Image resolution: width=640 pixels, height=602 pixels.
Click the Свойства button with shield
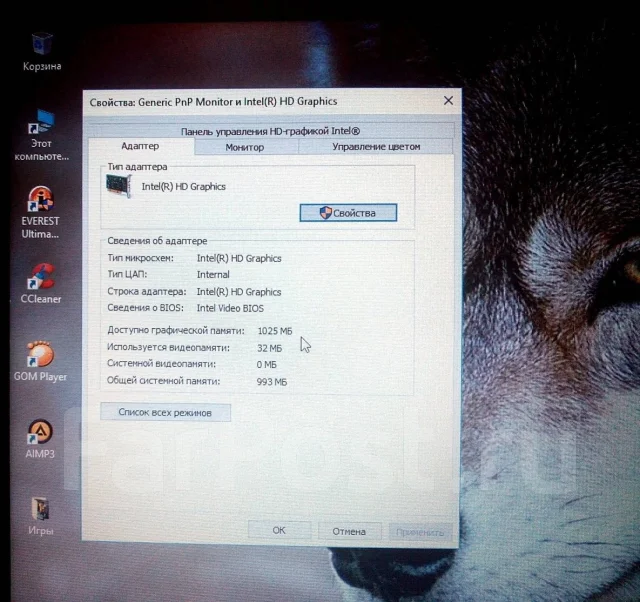tap(348, 213)
